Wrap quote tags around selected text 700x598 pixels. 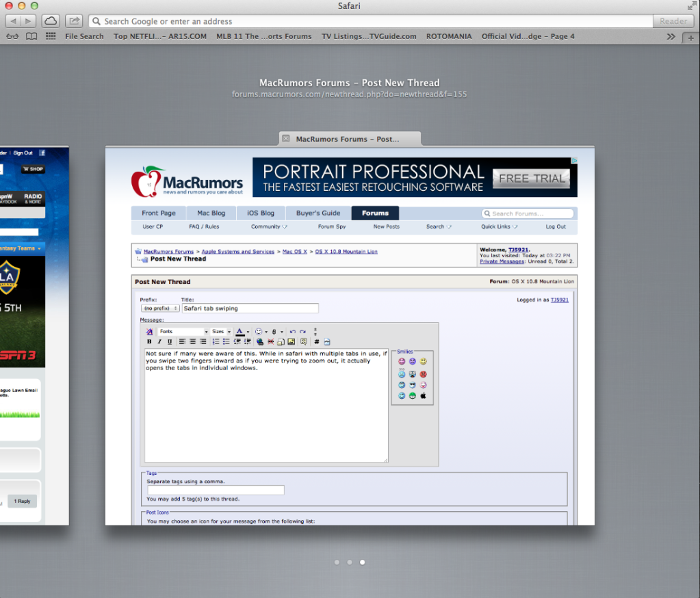(x=304, y=342)
